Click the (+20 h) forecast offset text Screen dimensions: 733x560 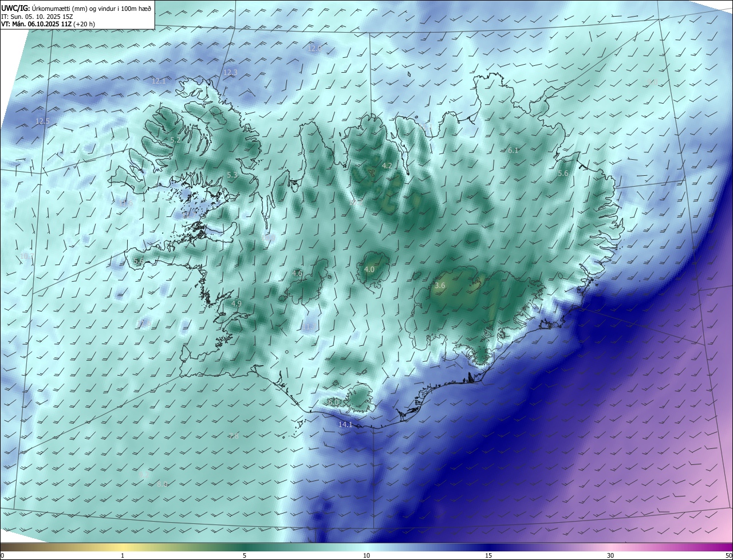[x=84, y=24]
